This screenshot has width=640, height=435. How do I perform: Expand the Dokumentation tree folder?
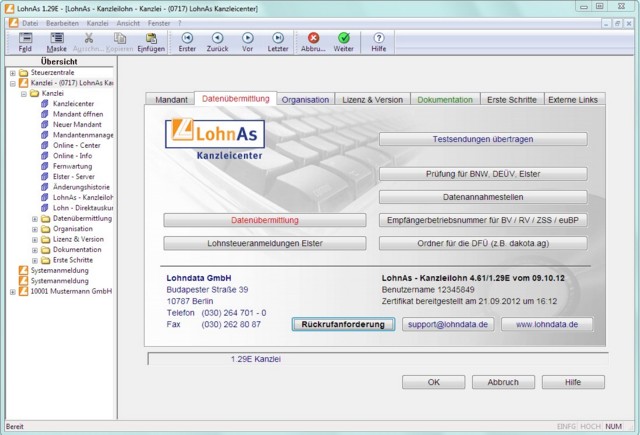point(35,250)
